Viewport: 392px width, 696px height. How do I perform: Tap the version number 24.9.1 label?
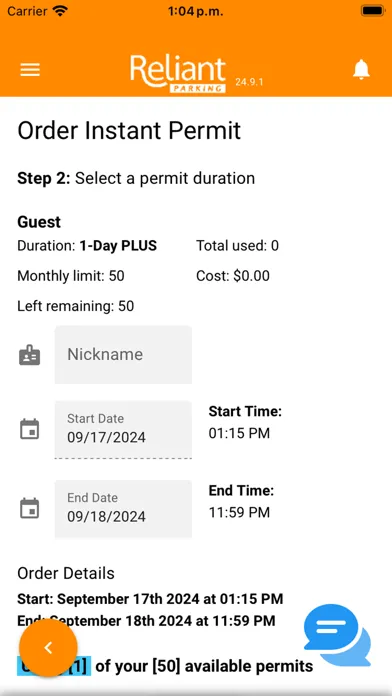click(x=249, y=82)
